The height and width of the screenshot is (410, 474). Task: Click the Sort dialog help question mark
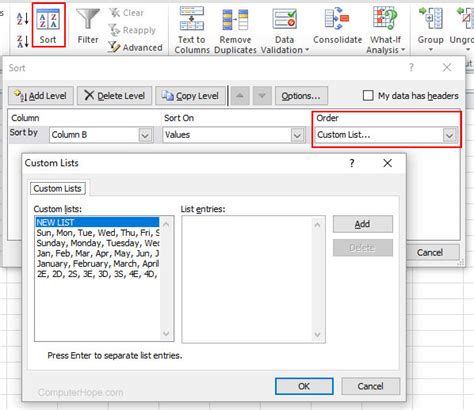pyautogui.click(x=411, y=68)
